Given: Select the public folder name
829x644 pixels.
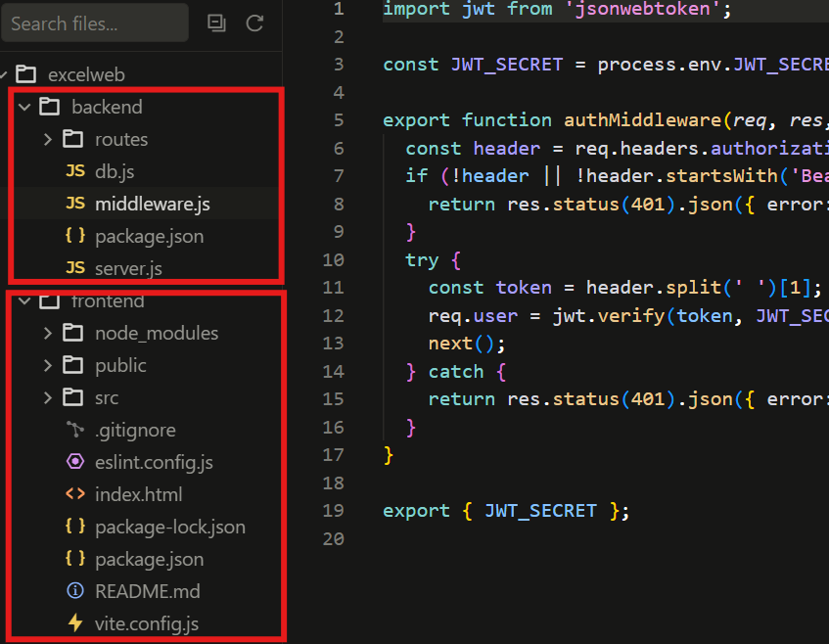Looking at the screenshot, I should pos(121,366).
